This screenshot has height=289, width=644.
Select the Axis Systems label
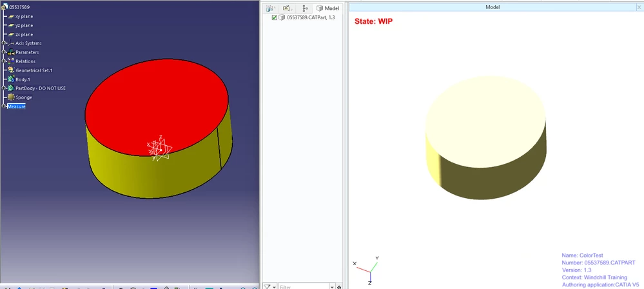pos(28,43)
